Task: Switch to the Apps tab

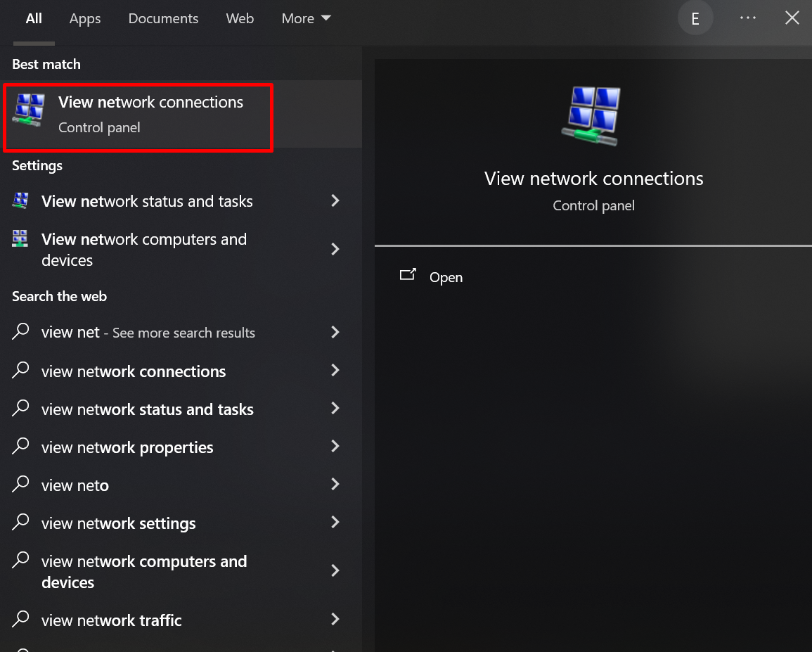Action: click(x=85, y=19)
